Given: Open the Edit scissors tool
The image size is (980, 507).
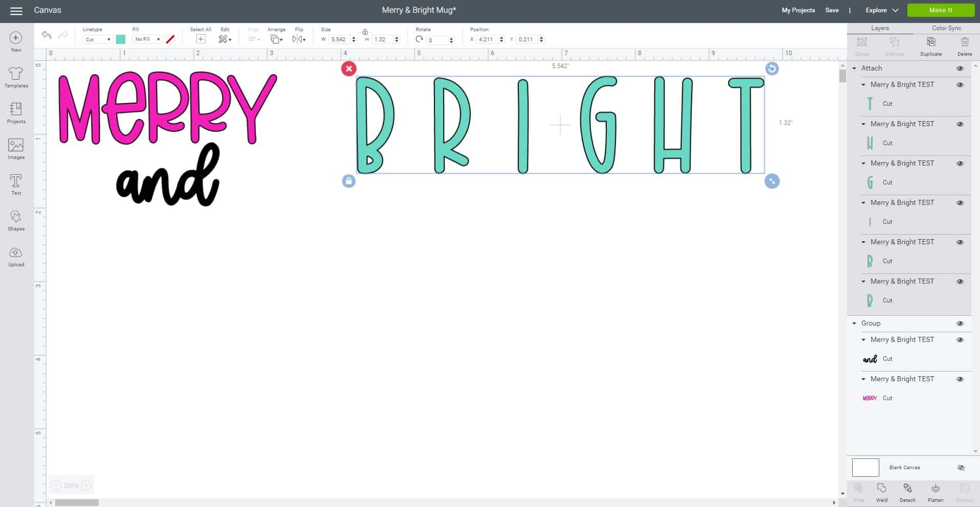Looking at the screenshot, I should click(x=224, y=39).
